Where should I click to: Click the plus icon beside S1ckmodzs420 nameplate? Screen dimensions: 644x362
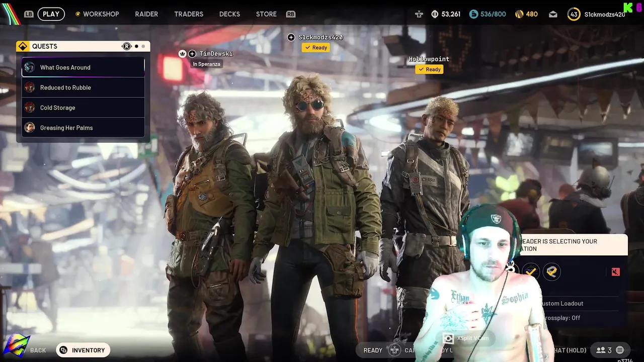[291, 37]
